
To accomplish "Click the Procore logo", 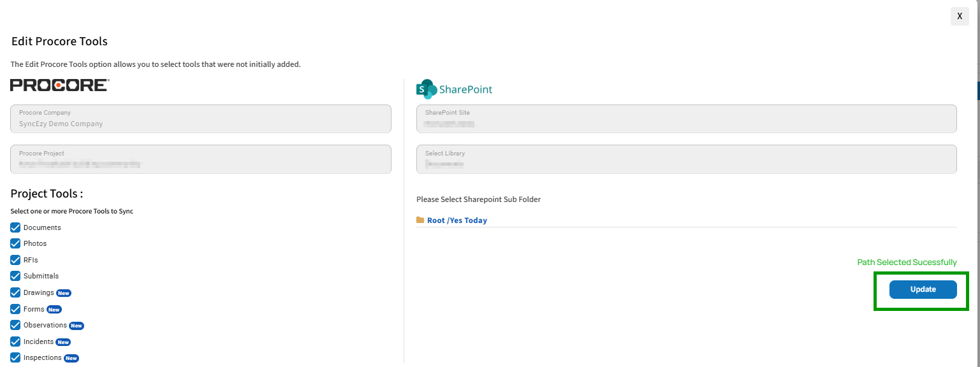I will click(60, 85).
